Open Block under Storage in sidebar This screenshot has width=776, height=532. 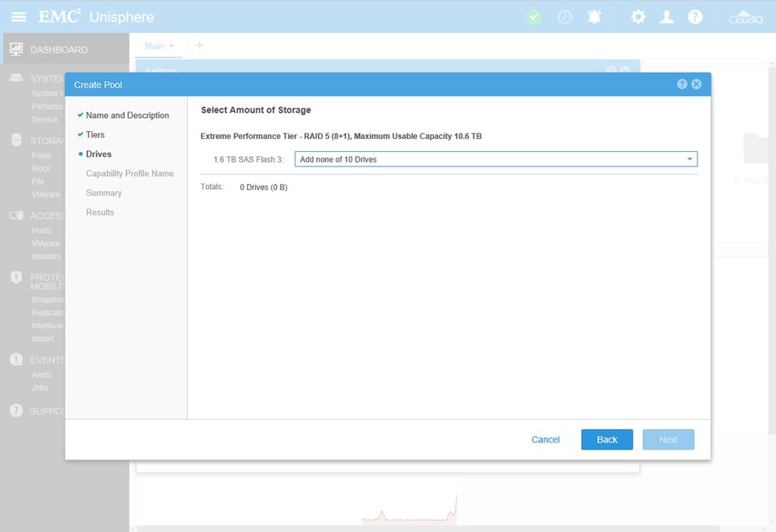[x=41, y=168]
